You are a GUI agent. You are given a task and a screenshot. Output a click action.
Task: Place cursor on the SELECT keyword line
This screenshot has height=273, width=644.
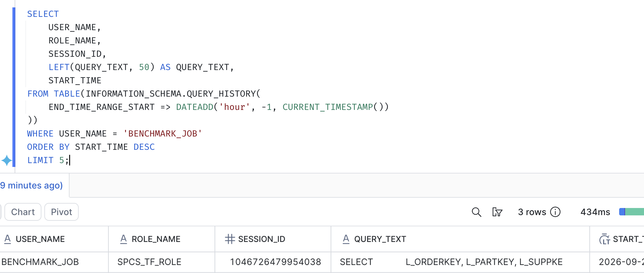(x=43, y=14)
